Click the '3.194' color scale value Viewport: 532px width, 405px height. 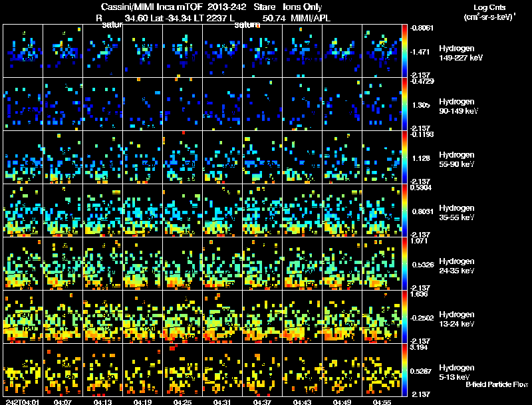[x=420, y=348]
